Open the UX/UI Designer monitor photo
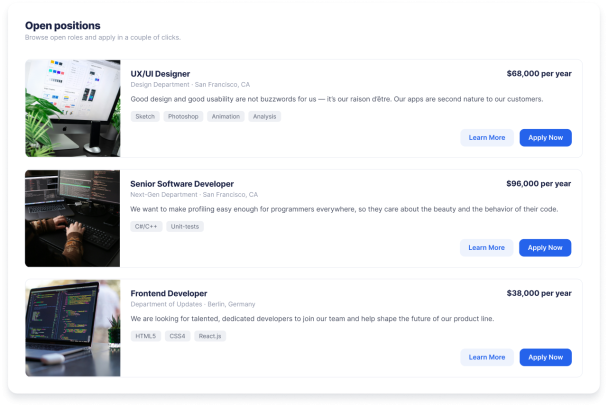This screenshot has width=608, height=407. point(73,109)
